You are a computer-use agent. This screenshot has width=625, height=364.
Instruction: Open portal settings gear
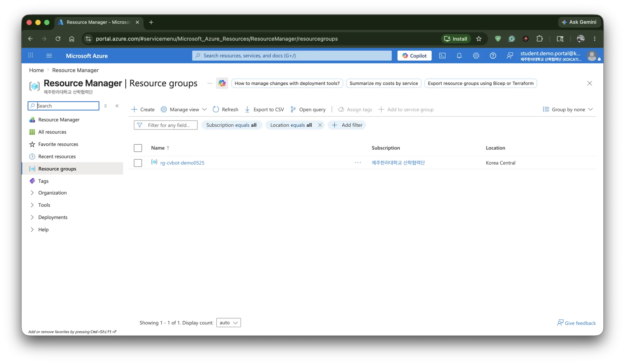476,56
